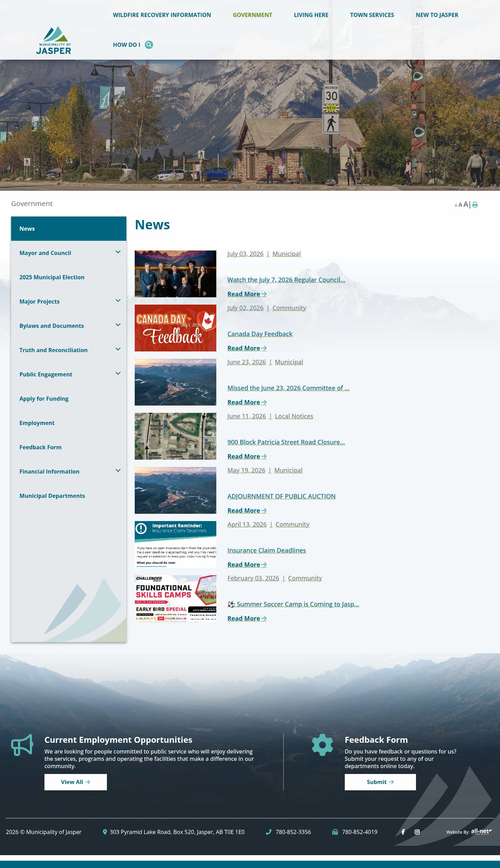Open the How Do I menu
Image resolution: width=500 pixels, height=868 pixels.
126,45
